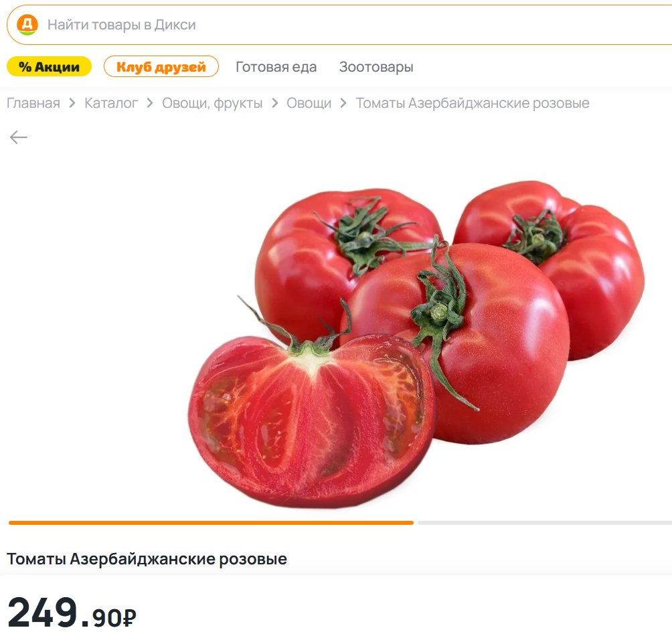
Task: Click chevron after Овощи breadcrumb
Action: click(x=343, y=103)
